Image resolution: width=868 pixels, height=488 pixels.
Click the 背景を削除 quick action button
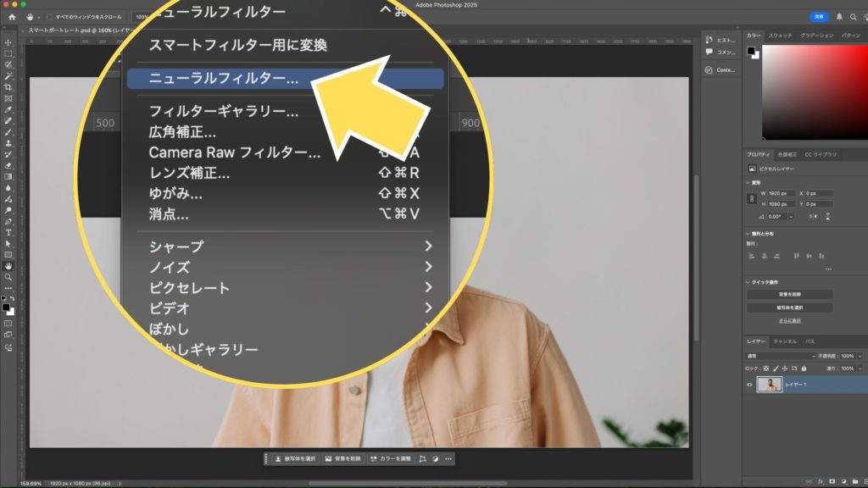pos(789,295)
